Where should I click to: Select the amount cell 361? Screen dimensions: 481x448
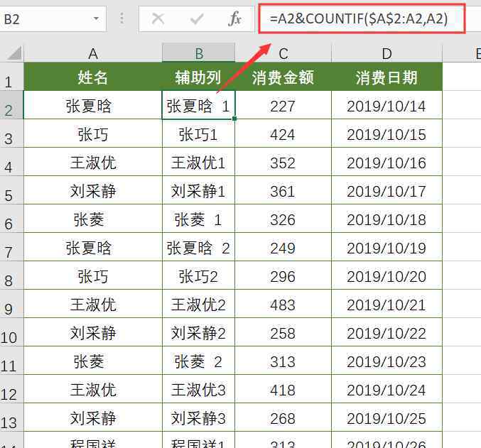point(283,190)
